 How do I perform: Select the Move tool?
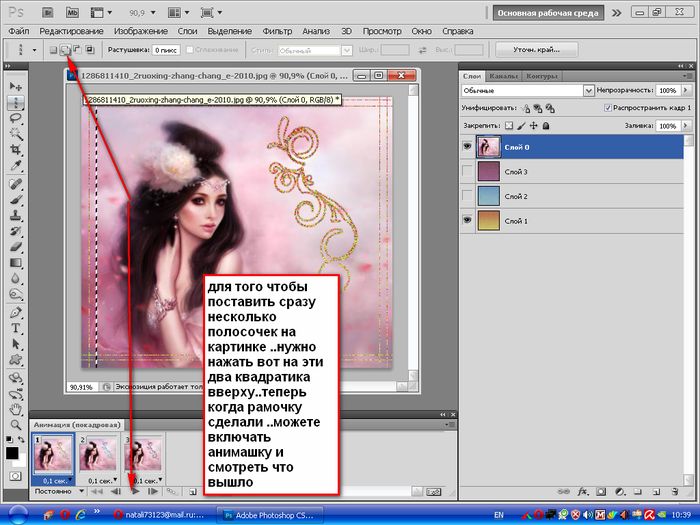[16, 86]
